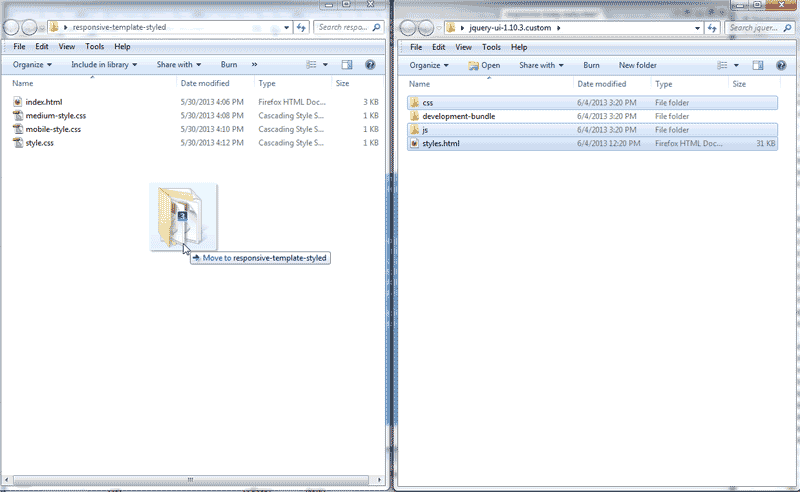Click Burn in jquery window toolbar
800x492 pixels.
(x=591, y=65)
